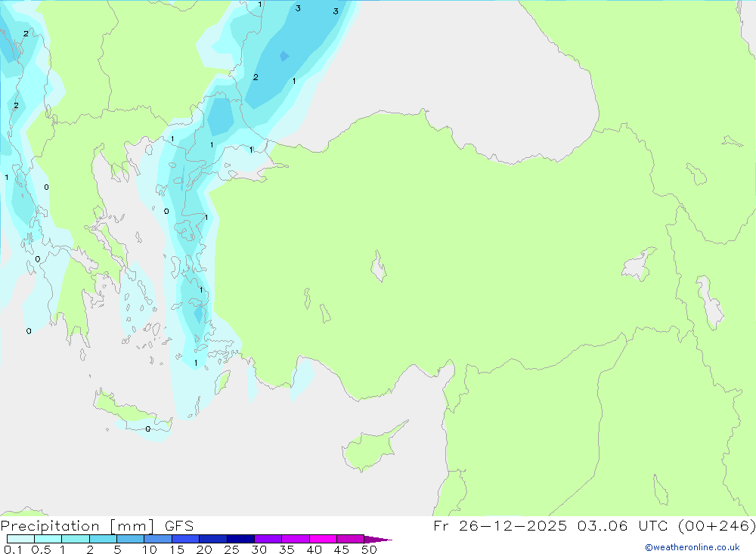Click the legend label "0.1"
The image size is (756, 554).
point(13,549)
